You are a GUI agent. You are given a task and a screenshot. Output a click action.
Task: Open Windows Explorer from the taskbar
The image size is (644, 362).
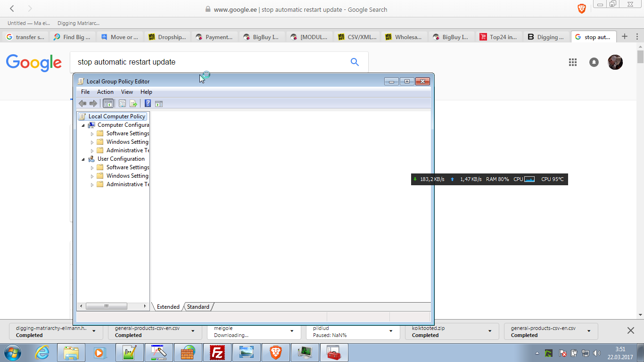(x=71, y=353)
